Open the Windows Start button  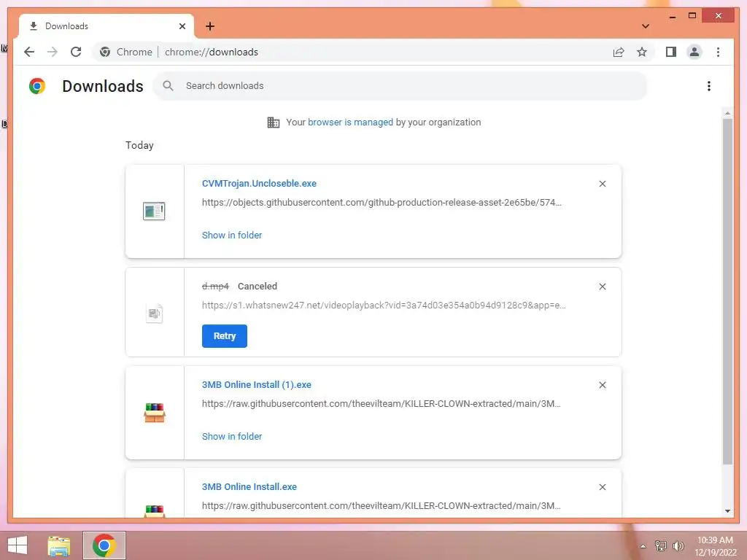pos(18,545)
